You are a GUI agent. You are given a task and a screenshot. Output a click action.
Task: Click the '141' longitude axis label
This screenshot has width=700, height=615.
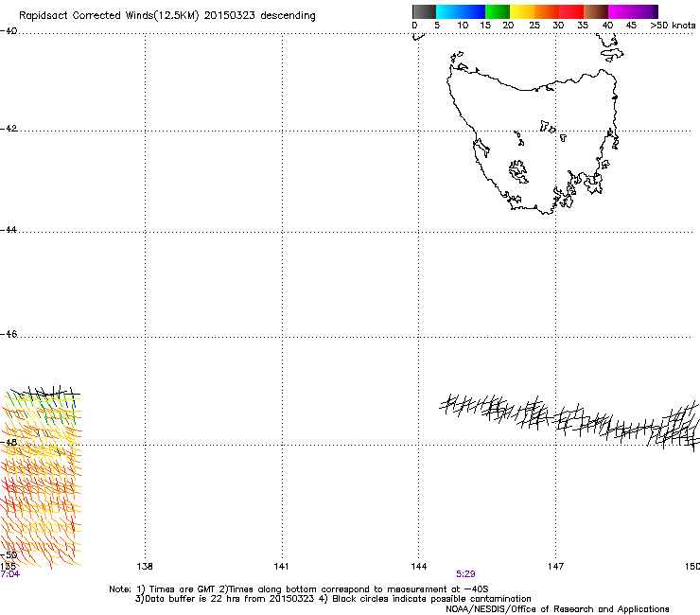point(281,567)
